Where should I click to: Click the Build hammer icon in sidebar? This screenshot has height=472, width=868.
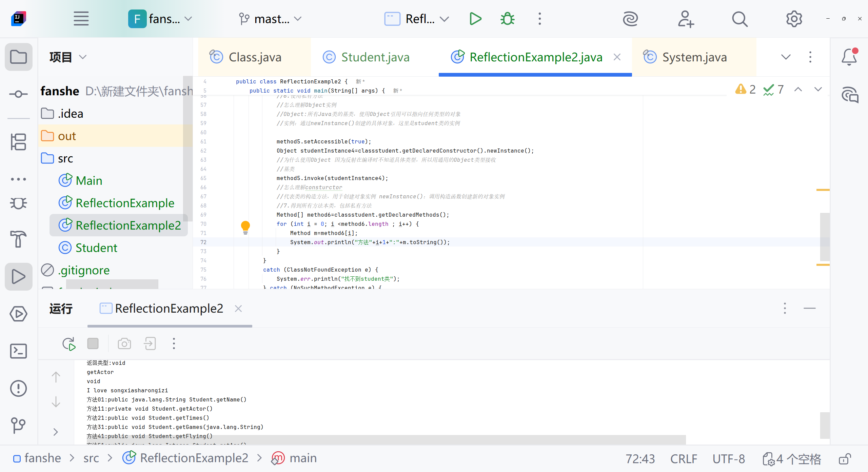coord(18,239)
